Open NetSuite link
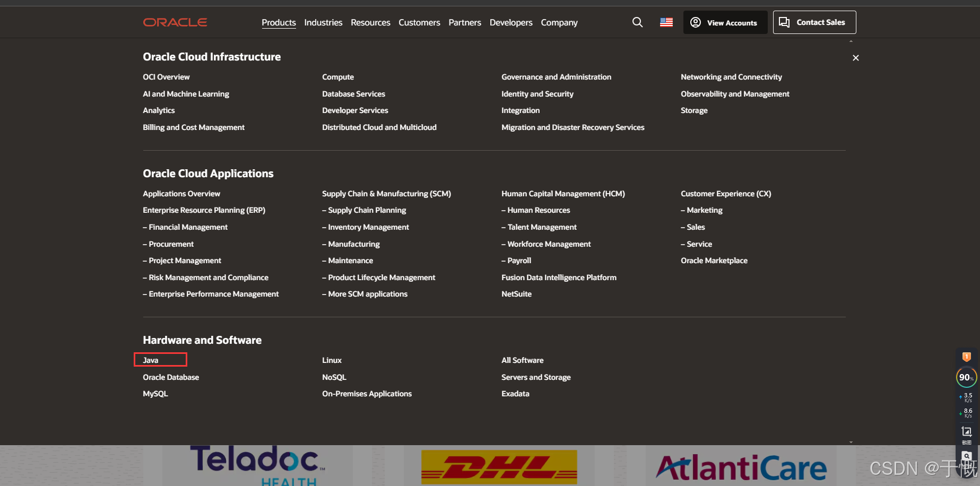The height and width of the screenshot is (486, 980). pos(516,294)
